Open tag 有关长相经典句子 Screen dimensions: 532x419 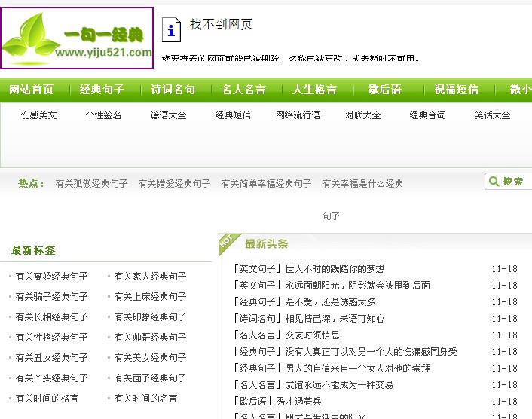click(51, 317)
